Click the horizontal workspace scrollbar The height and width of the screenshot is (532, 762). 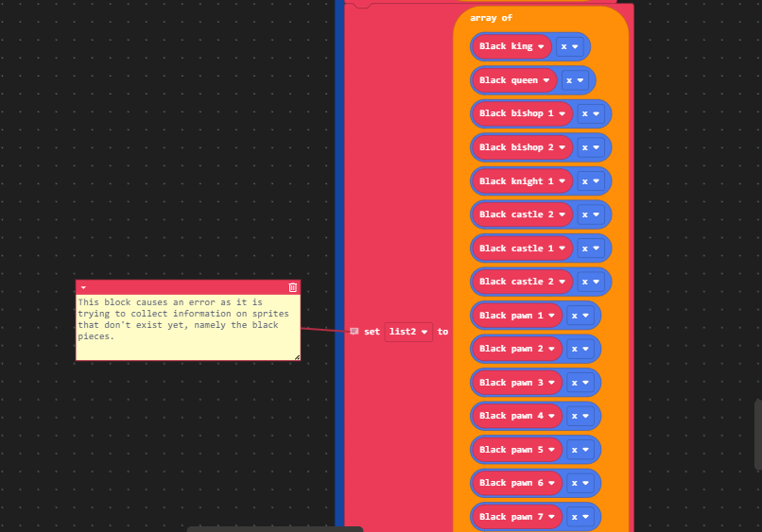(274, 529)
